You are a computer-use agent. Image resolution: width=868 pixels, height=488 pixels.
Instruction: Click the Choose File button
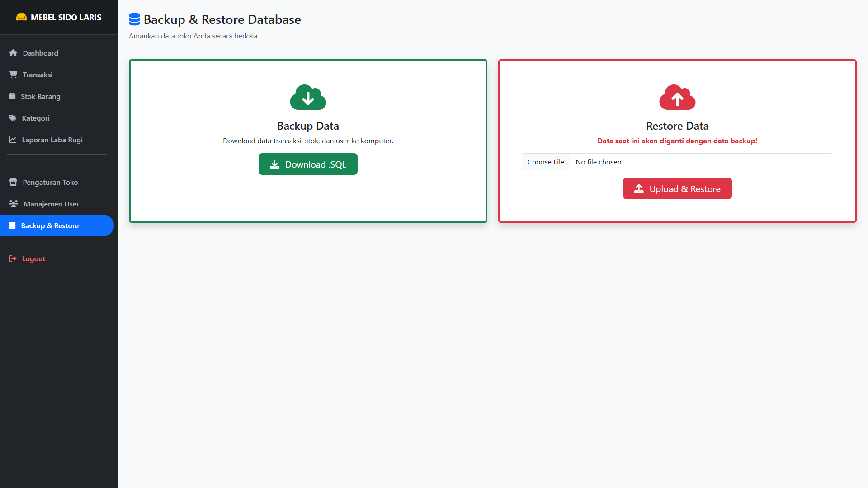[546, 162]
